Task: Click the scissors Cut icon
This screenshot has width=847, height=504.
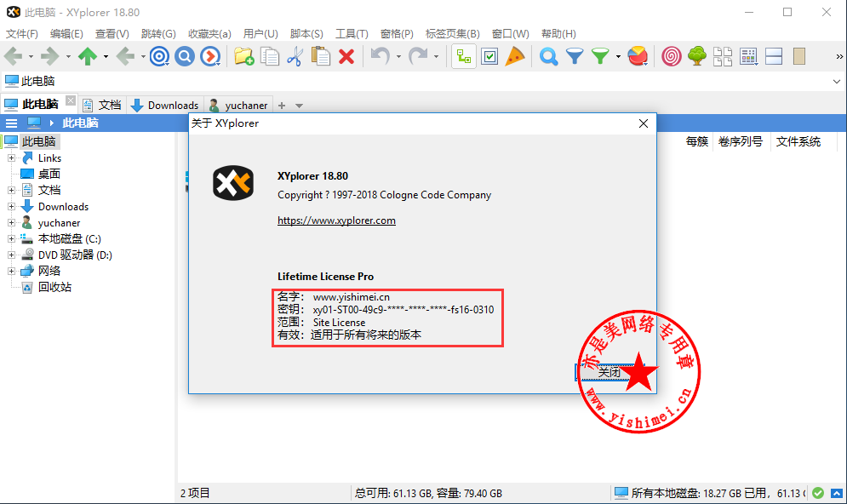Action: [295, 56]
